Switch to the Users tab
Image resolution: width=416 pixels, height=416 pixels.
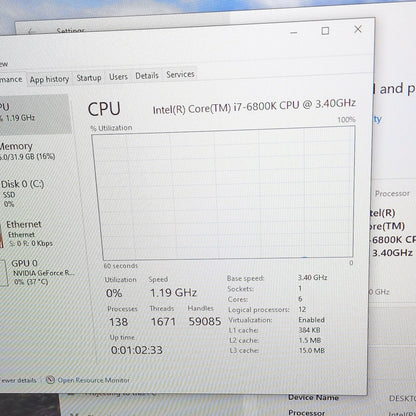tap(118, 77)
